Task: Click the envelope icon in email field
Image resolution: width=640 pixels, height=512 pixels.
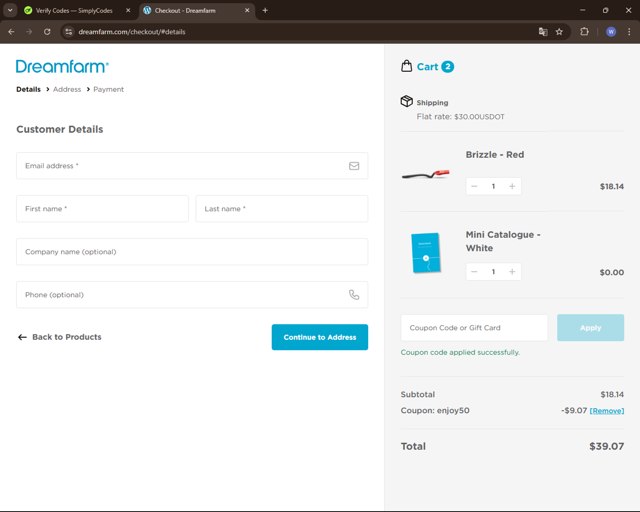Action: coord(354,166)
